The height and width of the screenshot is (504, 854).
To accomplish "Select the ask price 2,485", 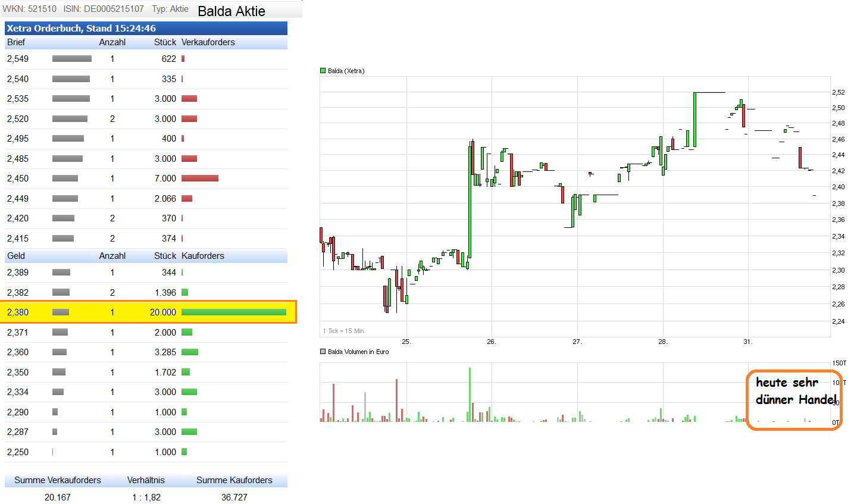I will point(18,159).
